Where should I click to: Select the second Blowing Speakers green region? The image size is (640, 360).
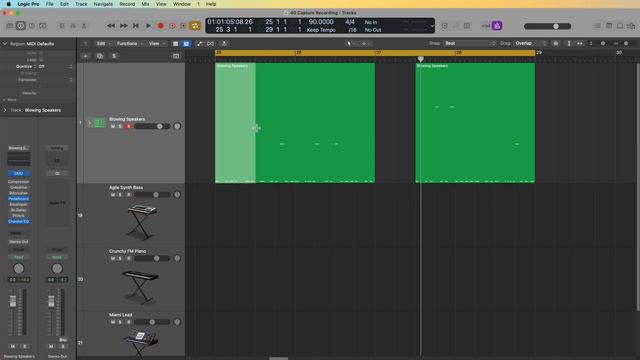pyautogui.click(x=475, y=122)
